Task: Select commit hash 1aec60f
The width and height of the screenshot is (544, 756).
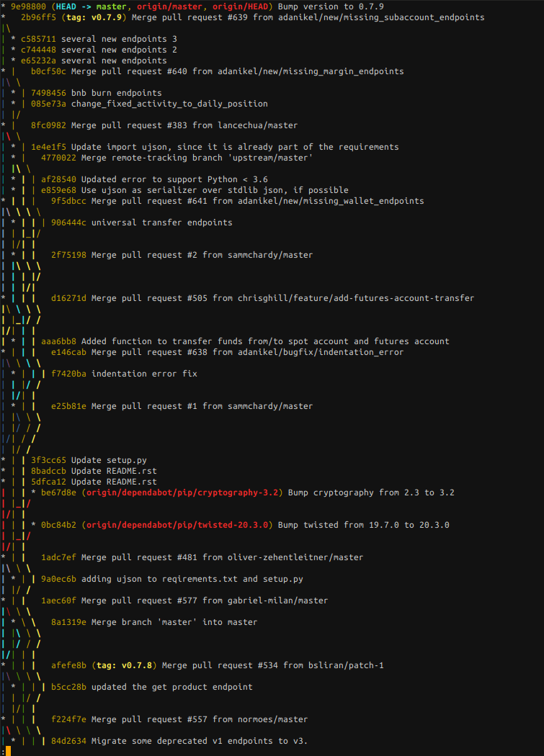Action: tap(59, 600)
